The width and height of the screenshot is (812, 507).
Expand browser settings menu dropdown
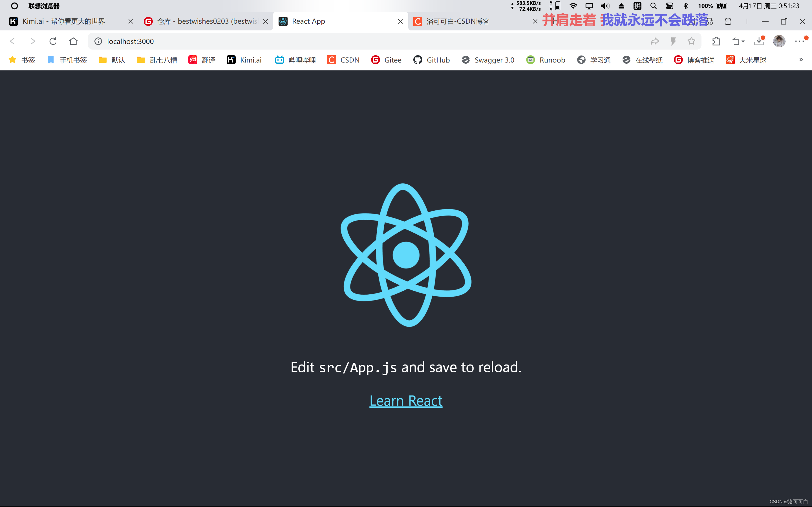[x=800, y=41]
